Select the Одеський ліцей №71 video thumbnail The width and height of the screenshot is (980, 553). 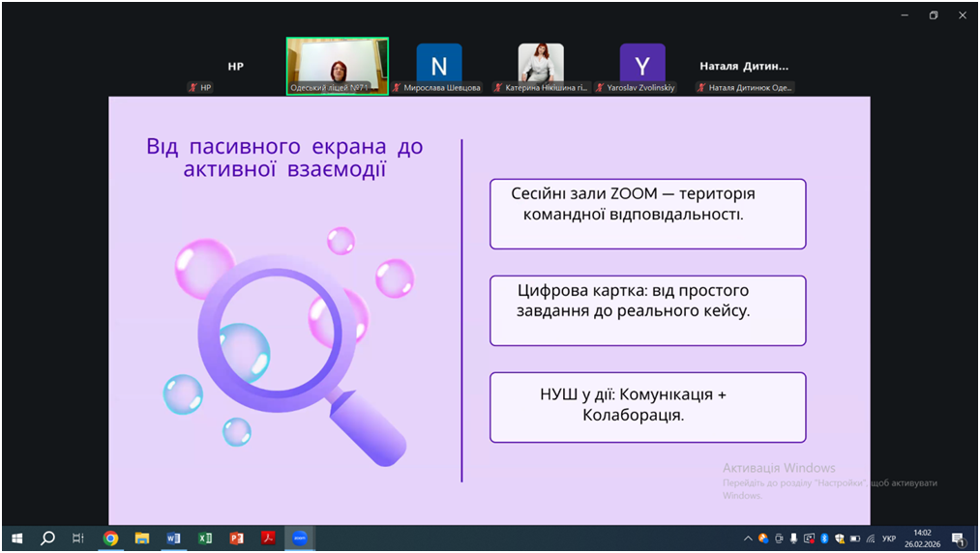(x=338, y=66)
